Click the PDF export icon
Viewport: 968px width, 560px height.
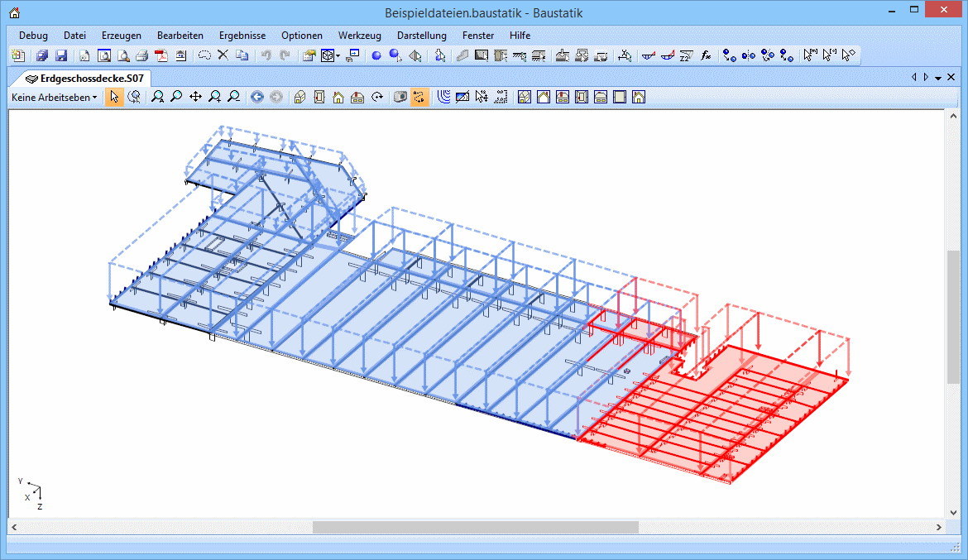[x=161, y=56]
